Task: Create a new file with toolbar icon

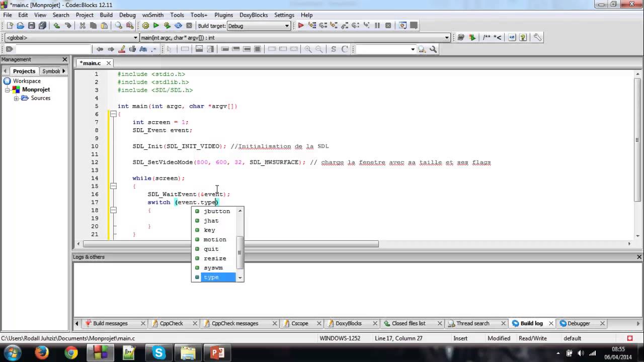Action: [x=10, y=26]
